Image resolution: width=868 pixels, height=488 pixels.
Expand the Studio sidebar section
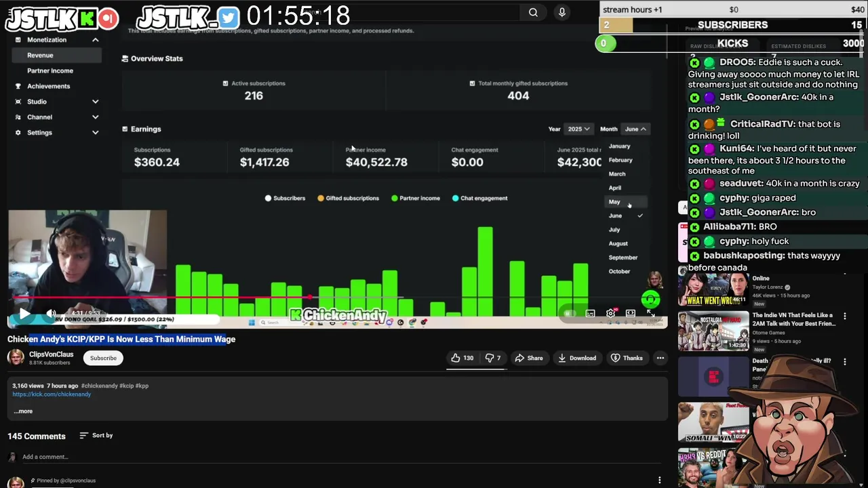pyautogui.click(x=96, y=102)
